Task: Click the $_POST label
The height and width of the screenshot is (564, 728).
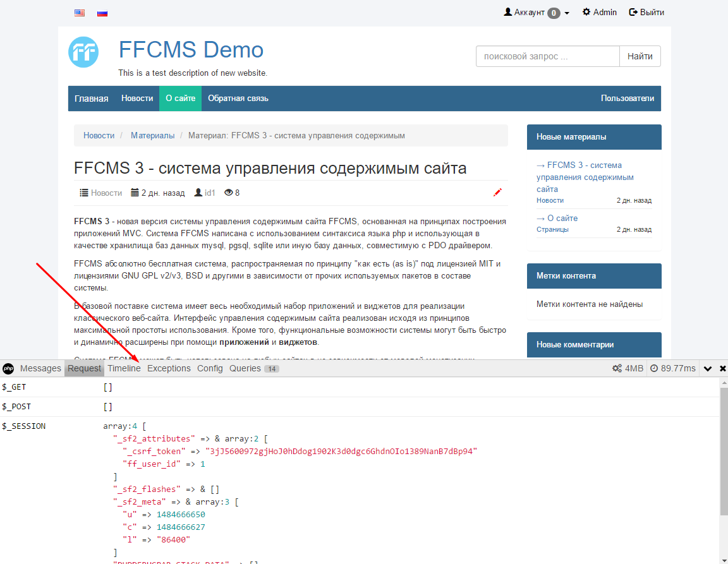Action: [16, 407]
